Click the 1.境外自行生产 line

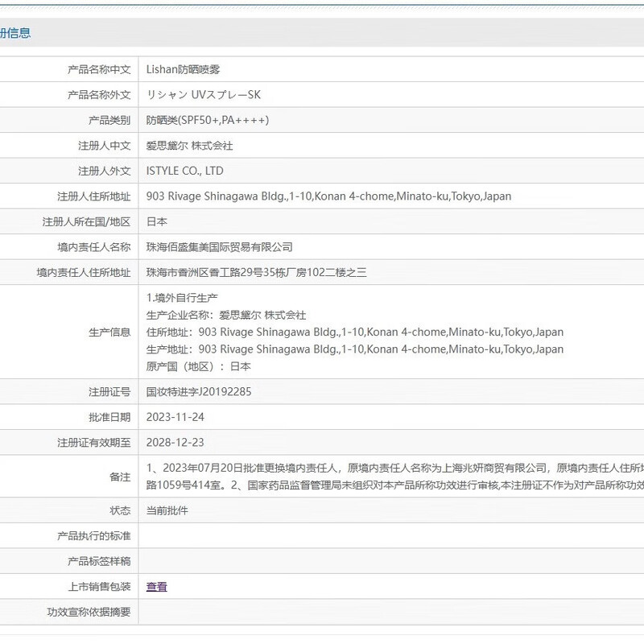click(182, 298)
